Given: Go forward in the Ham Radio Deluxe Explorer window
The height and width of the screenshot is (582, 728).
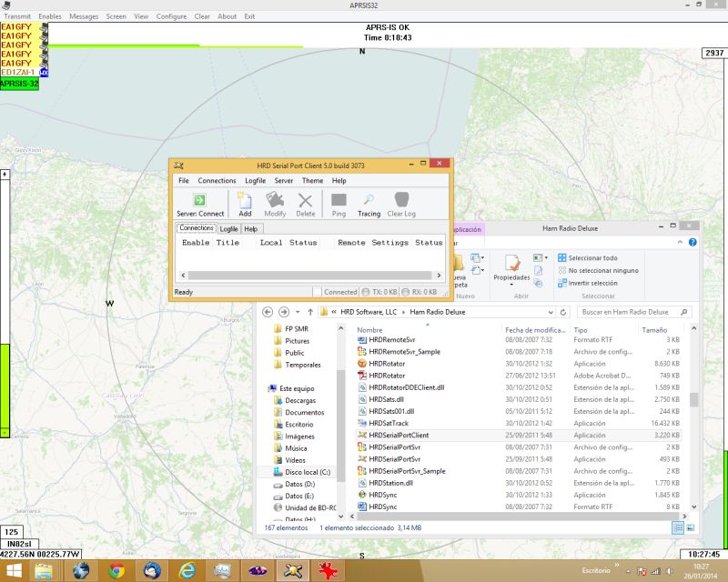Looking at the screenshot, I should click(x=284, y=312).
